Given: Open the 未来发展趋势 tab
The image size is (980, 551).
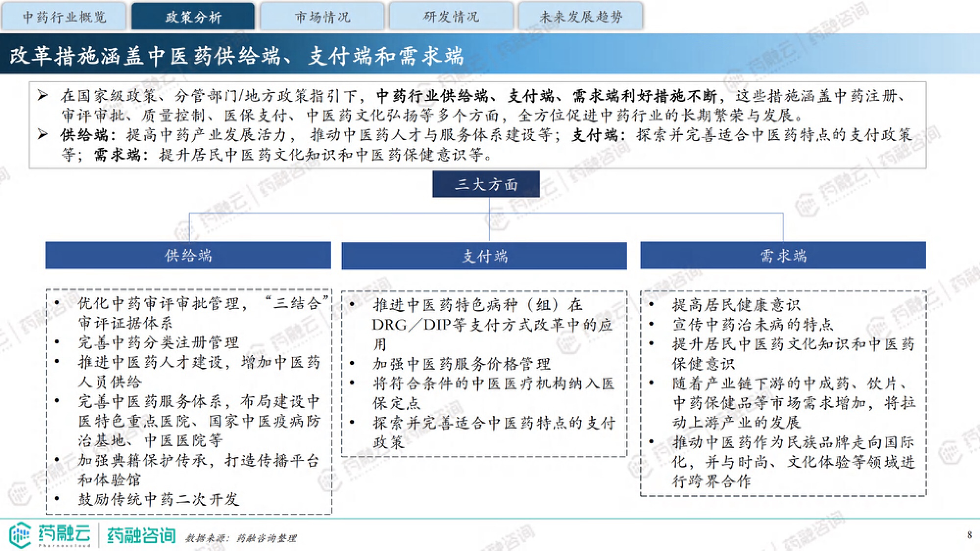Looking at the screenshot, I should point(580,17).
